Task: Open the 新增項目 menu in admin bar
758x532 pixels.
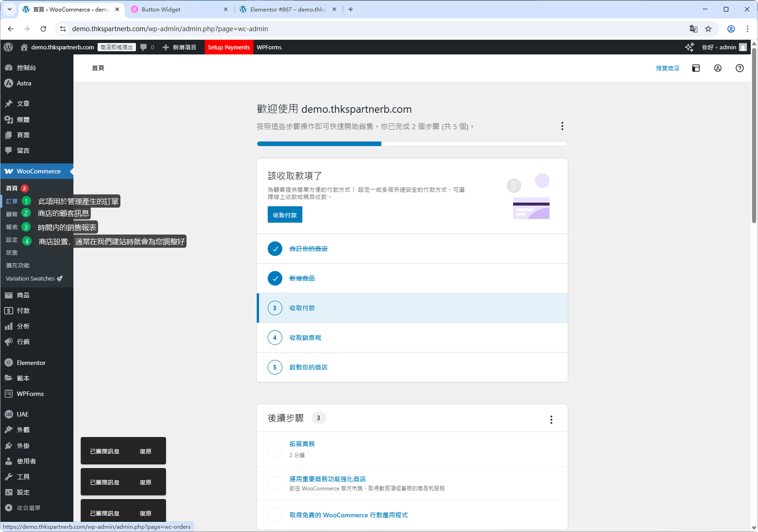Action: 179,47
